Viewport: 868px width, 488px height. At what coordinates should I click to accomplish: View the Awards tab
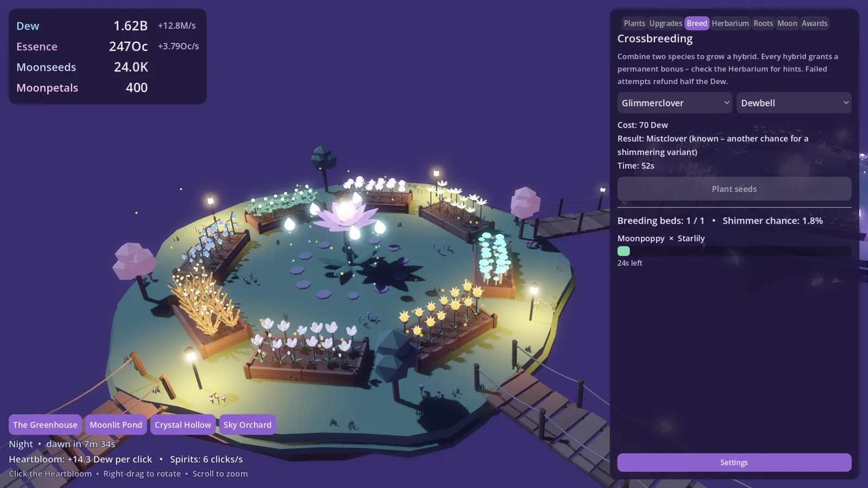814,23
